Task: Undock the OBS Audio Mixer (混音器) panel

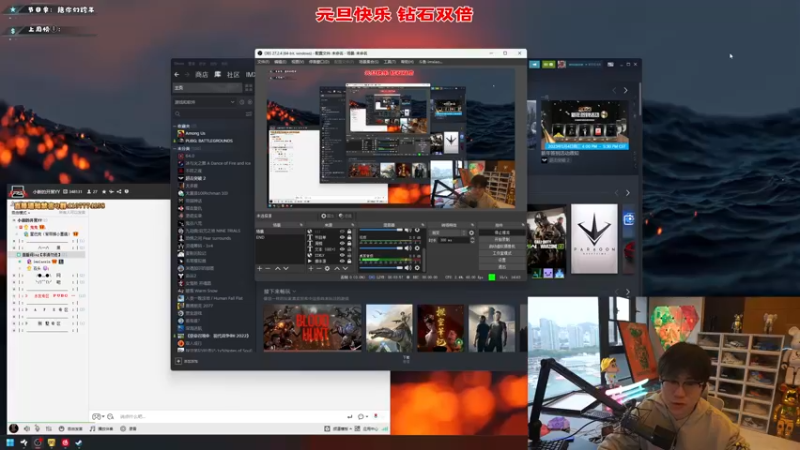Action: tap(422, 224)
